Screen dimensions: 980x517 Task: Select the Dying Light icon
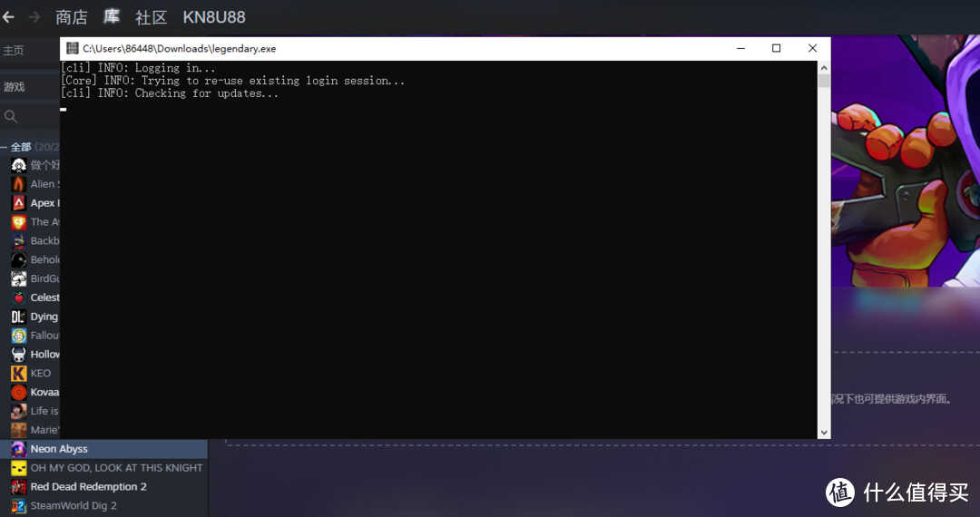pyautogui.click(x=19, y=317)
